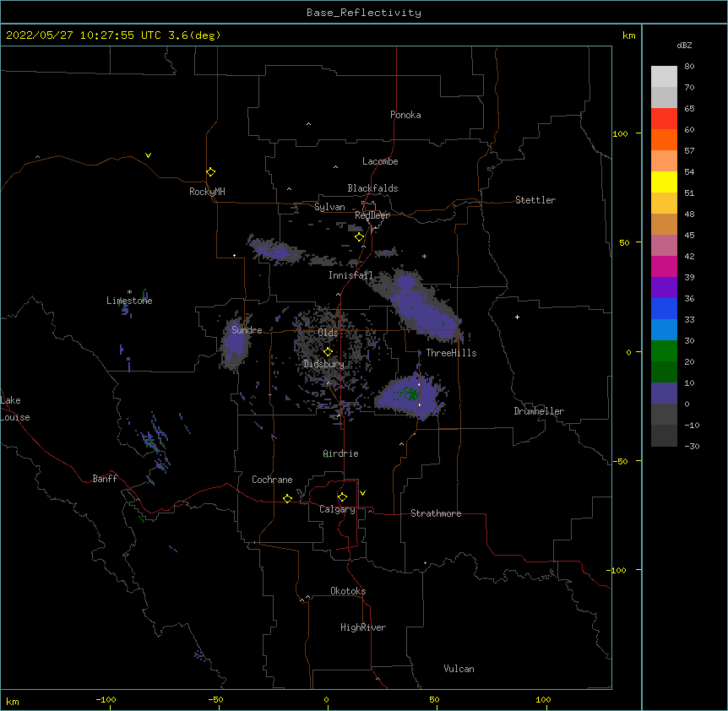Click the Limestone label on map
The height and width of the screenshot is (711, 728).
(129, 301)
